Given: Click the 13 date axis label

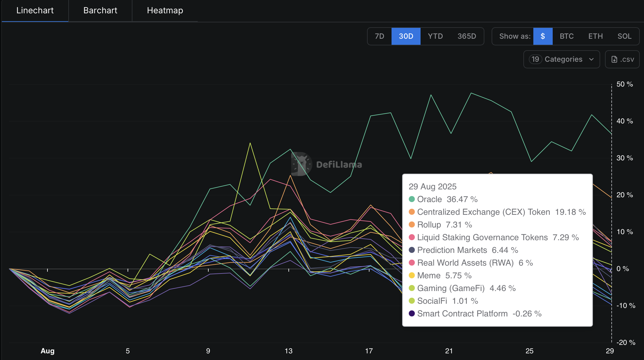Looking at the screenshot, I should [x=288, y=351].
